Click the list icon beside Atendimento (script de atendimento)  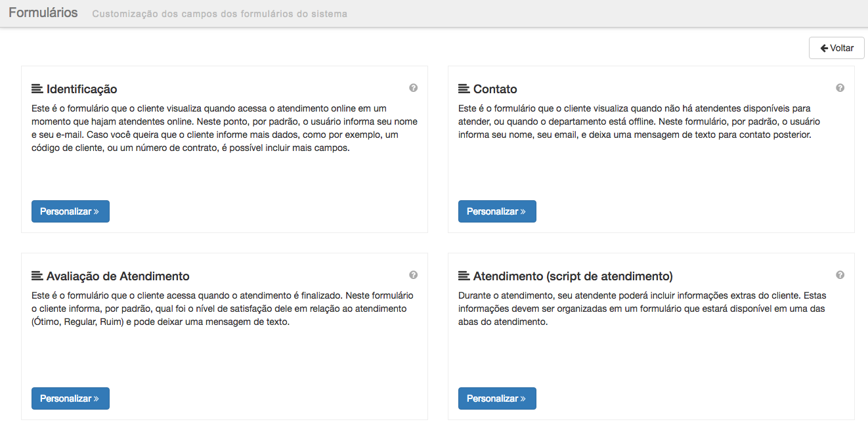pyautogui.click(x=464, y=276)
